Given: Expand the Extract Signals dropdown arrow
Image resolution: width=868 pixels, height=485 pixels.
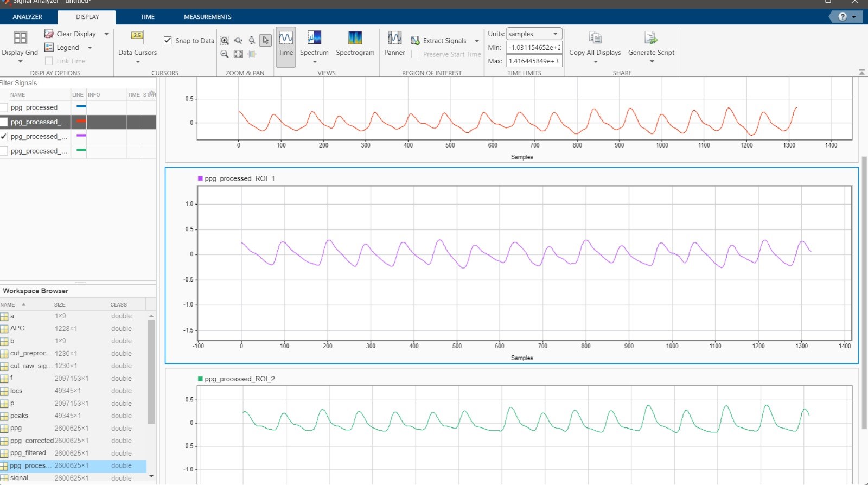Looking at the screenshot, I should click(x=477, y=41).
